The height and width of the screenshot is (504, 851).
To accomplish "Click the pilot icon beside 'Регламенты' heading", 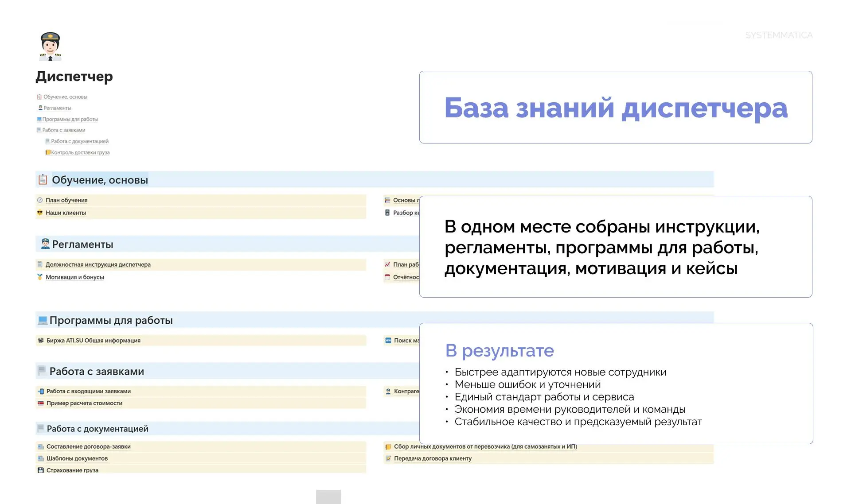I will click(x=45, y=244).
